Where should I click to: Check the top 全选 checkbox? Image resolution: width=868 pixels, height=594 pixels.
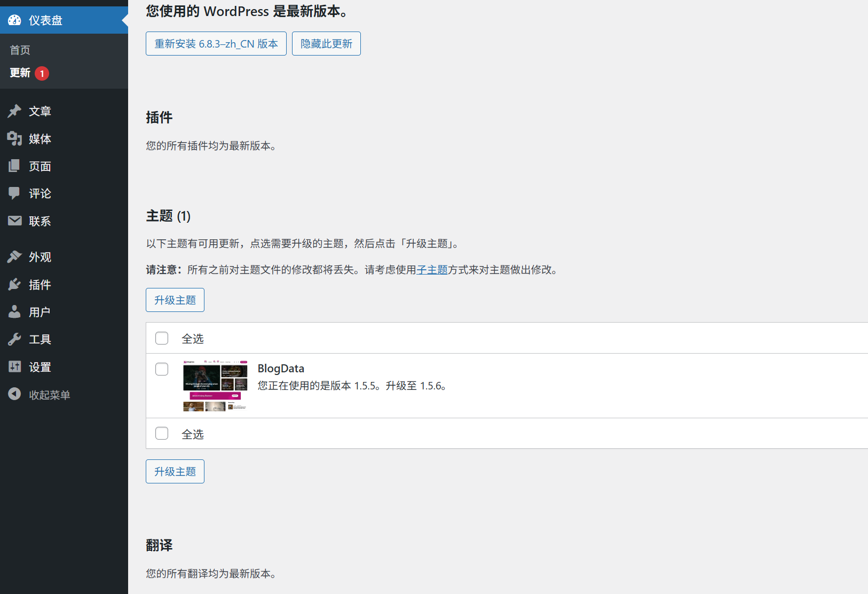pos(162,338)
